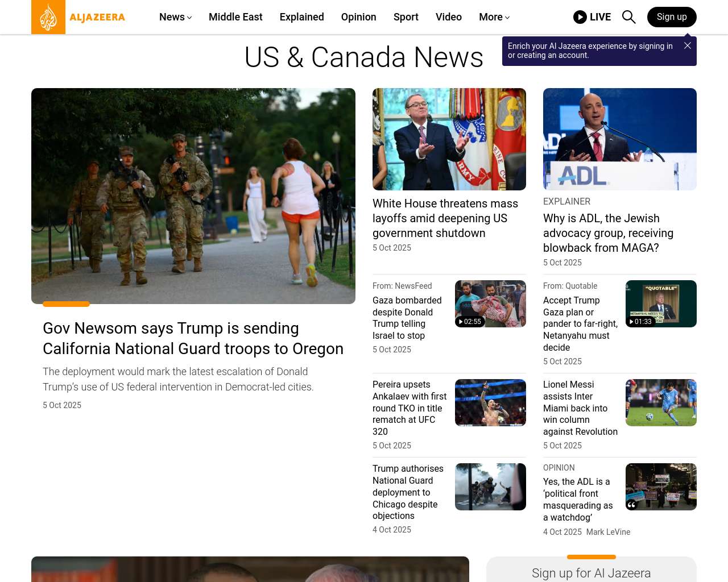This screenshot has height=582, width=728.
Task: Open the Middle East section
Action: (x=235, y=17)
